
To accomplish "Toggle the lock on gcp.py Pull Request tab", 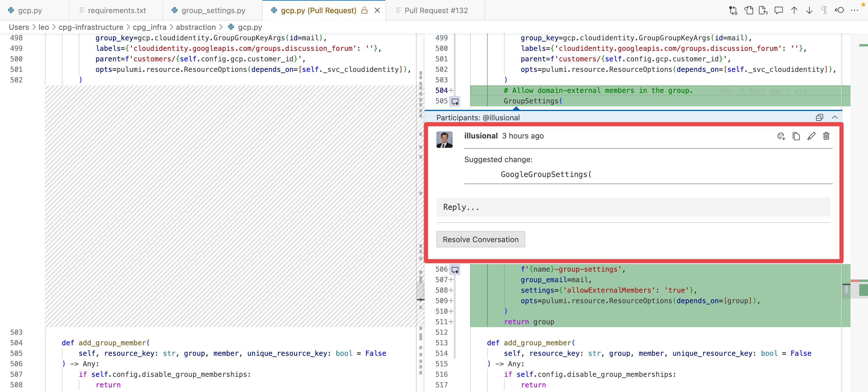I will 364,10.
